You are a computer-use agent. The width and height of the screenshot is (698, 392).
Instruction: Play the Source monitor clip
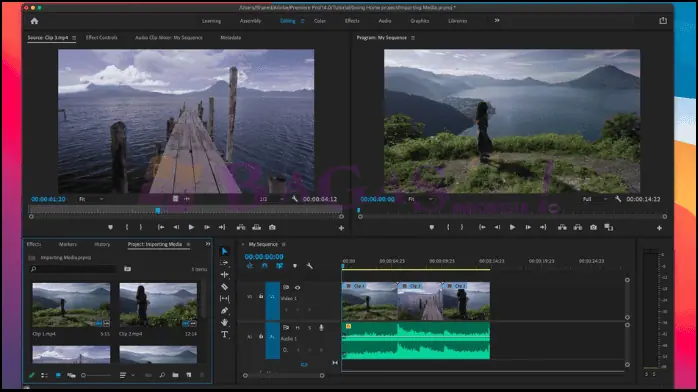pos(191,227)
